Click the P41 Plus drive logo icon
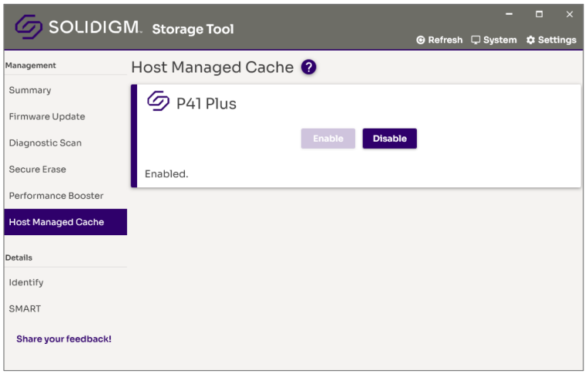This screenshot has height=374, width=588. coord(158,102)
